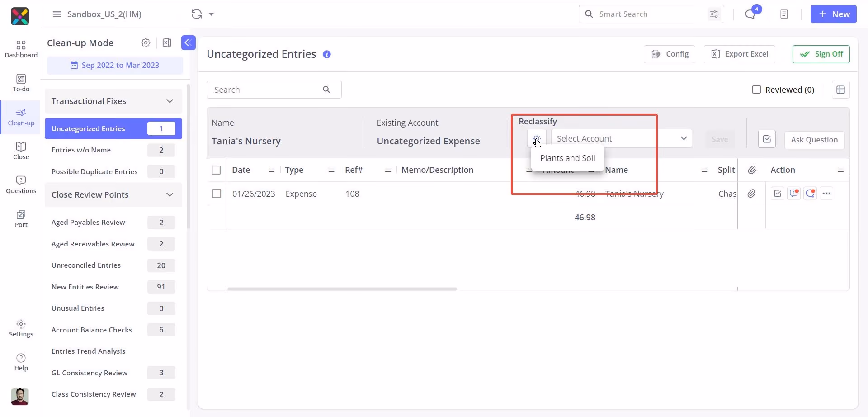Click the sync refresh icon in top bar
This screenshot has width=868, height=417.
pos(196,14)
